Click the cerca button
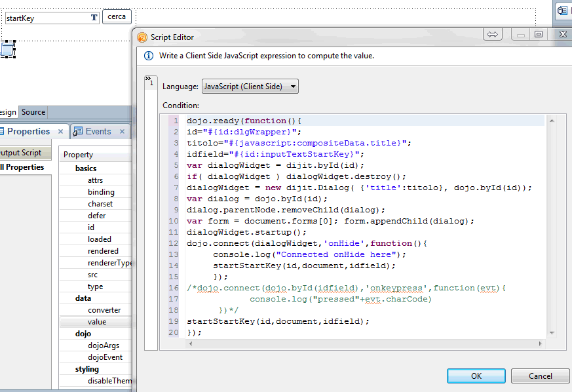The width and height of the screenshot is (572, 392). pos(117,17)
